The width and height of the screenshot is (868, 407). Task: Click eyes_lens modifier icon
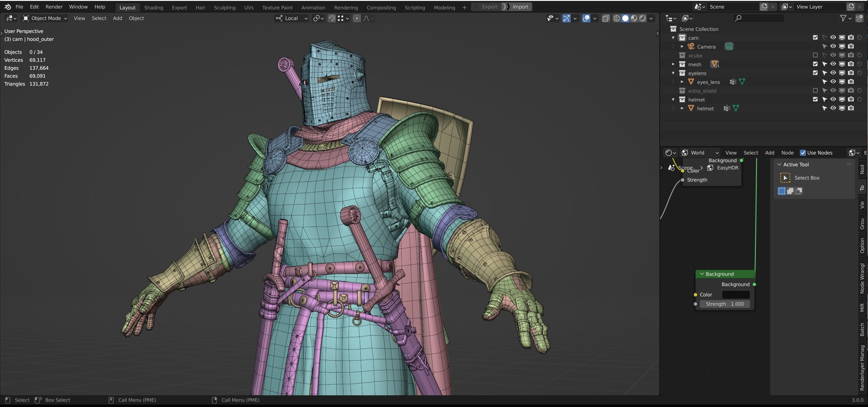pyautogui.click(x=733, y=82)
